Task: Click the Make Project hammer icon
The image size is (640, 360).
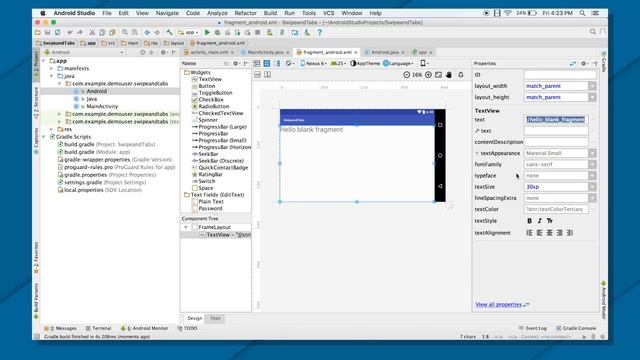Action: click(x=169, y=32)
